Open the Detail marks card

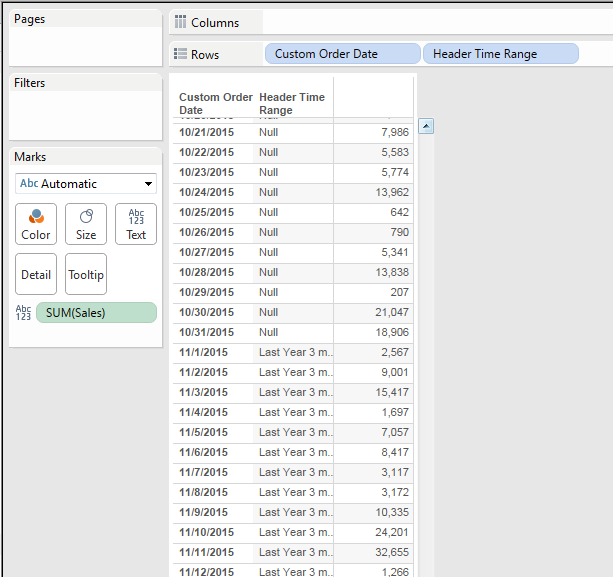click(36, 274)
